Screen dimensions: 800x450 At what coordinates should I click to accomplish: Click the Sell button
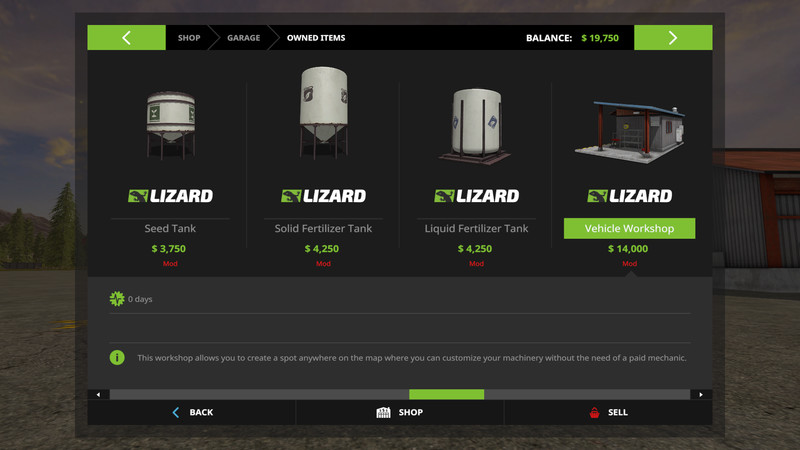coord(608,412)
